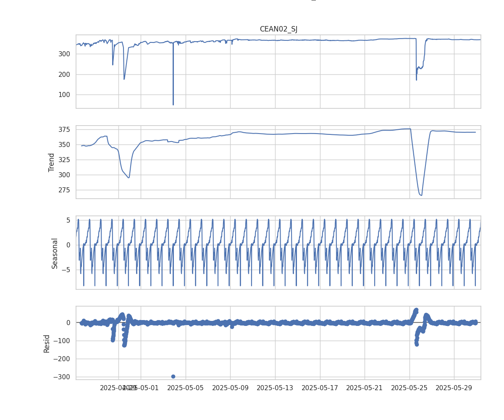Click the 200 tick on the top chart axis
The image size is (504, 420).
coord(64,74)
